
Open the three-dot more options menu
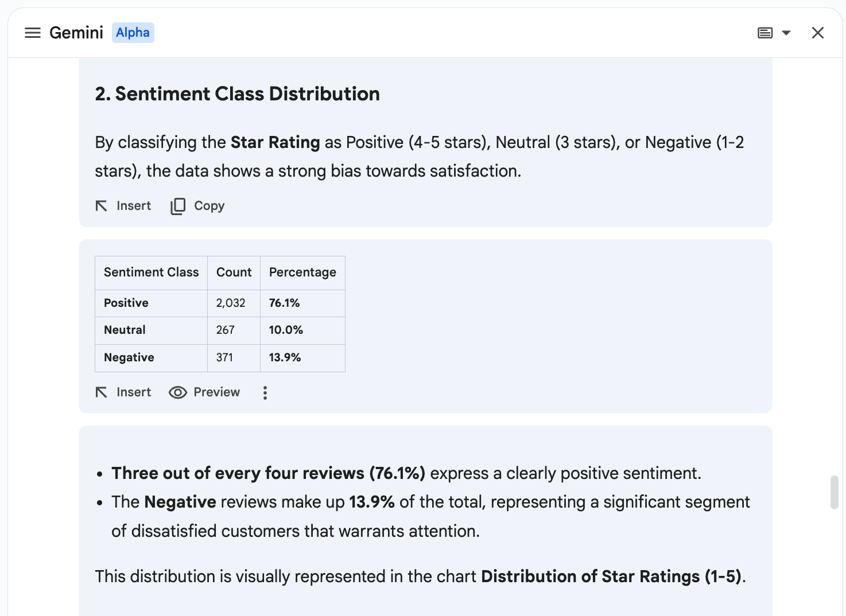coord(265,392)
